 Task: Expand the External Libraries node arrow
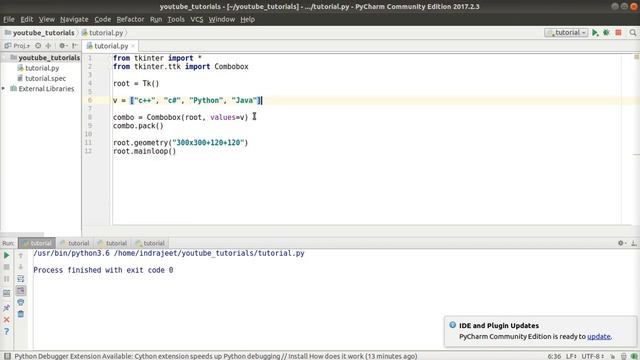pos(4,89)
